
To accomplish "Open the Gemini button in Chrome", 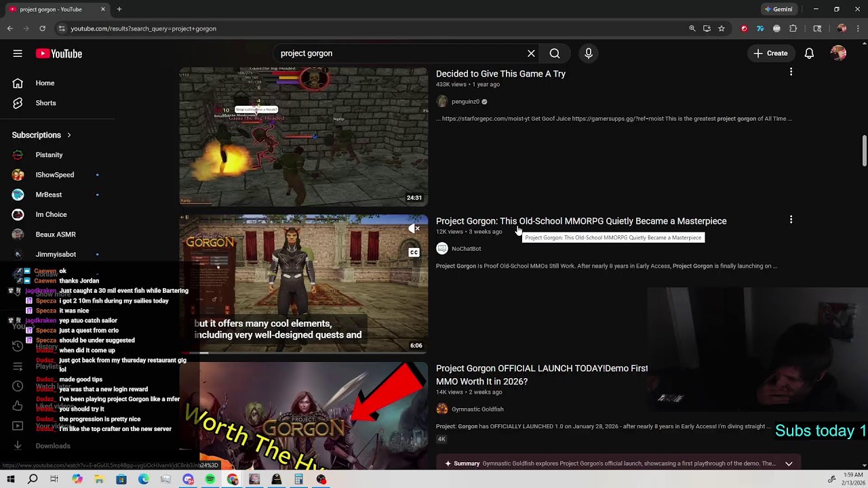I will click(778, 9).
